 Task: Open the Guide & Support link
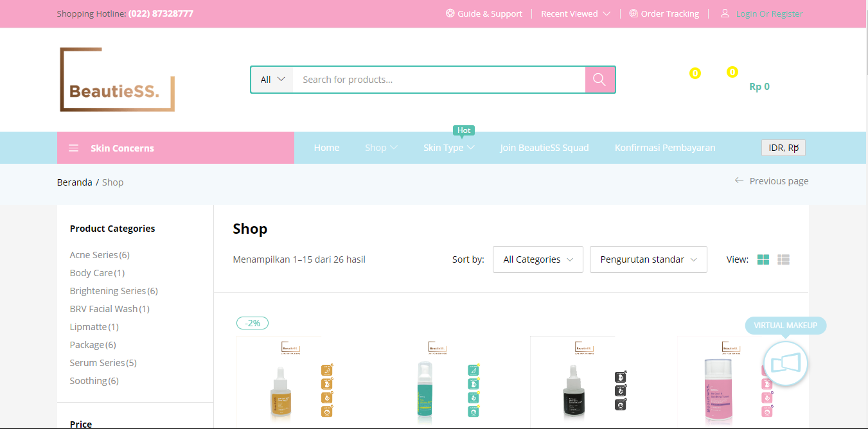click(x=490, y=13)
